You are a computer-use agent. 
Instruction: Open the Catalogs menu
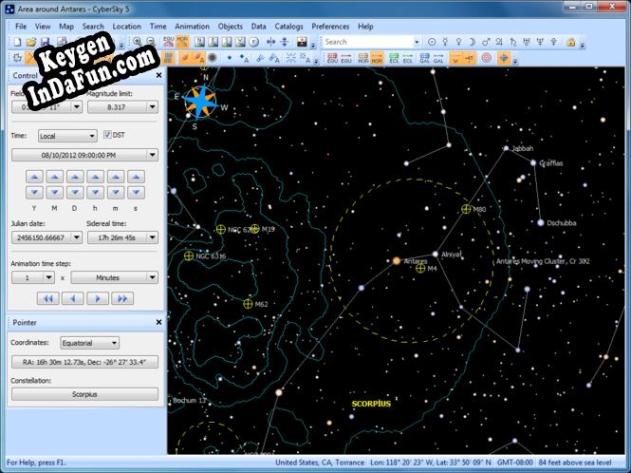coord(289,27)
